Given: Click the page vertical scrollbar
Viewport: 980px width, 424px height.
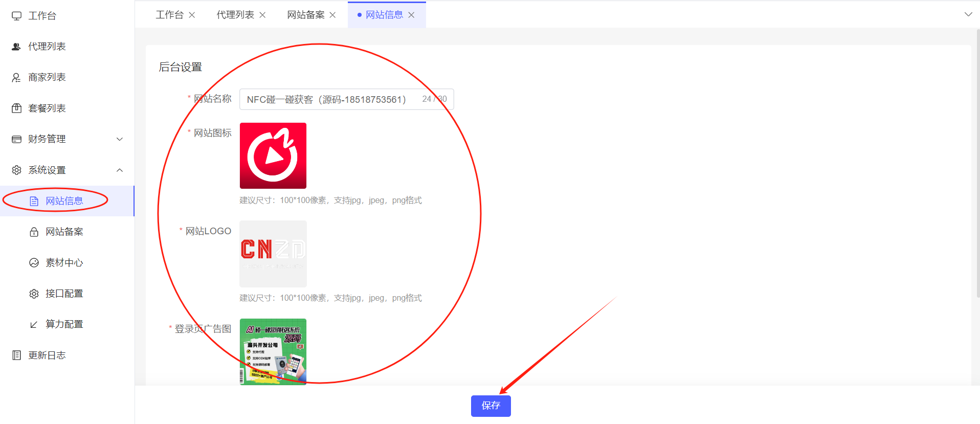Looking at the screenshot, I should tap(977, 164).
